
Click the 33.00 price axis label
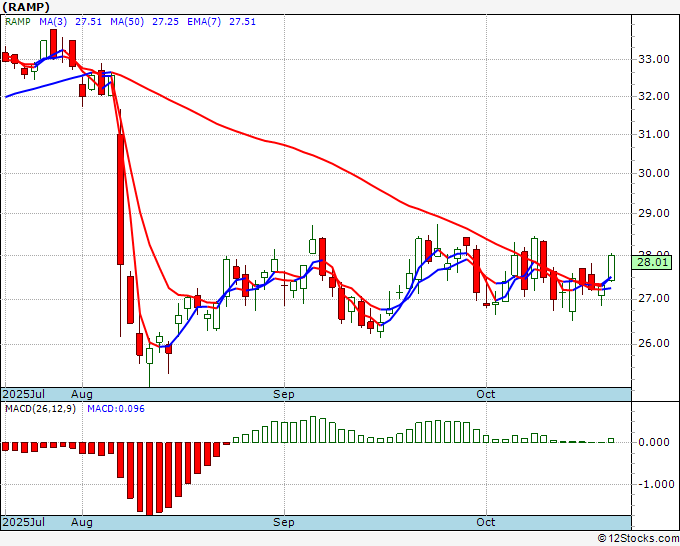[654, 59]
